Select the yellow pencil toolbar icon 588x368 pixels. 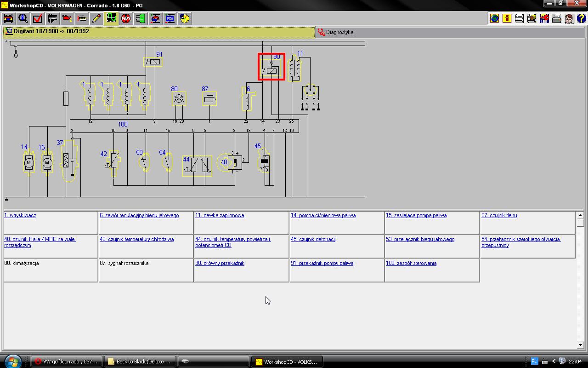[96, 18]
